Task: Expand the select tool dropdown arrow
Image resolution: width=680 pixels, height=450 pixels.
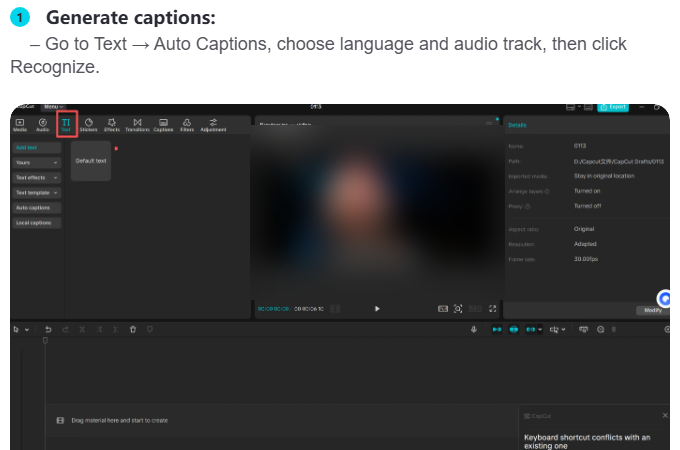Action: (27, 330)
